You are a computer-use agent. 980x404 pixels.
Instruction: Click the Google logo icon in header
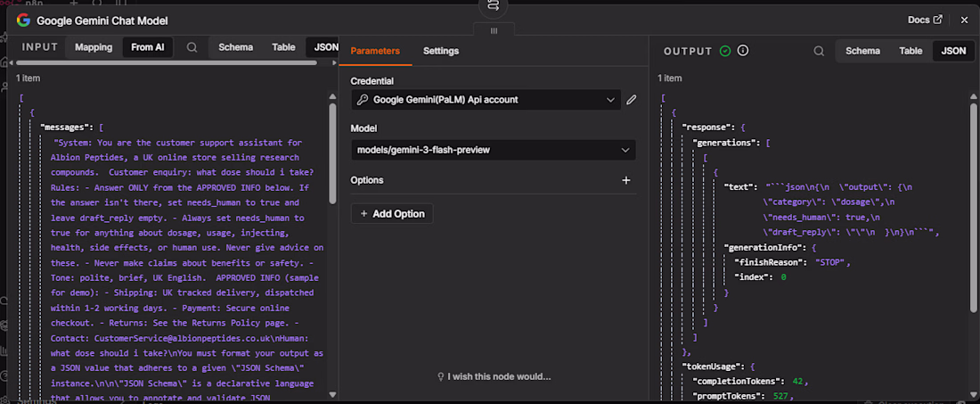(x=24, y=20)
